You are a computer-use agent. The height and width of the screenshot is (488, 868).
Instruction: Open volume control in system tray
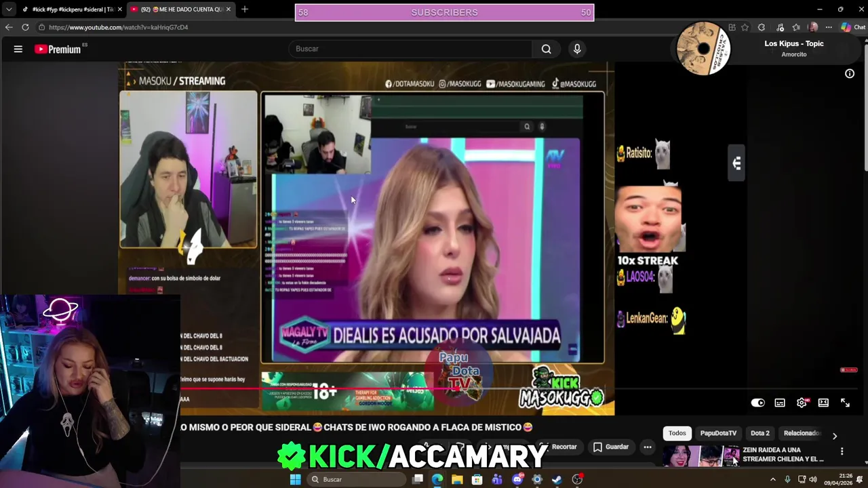[x=813, y=479]
